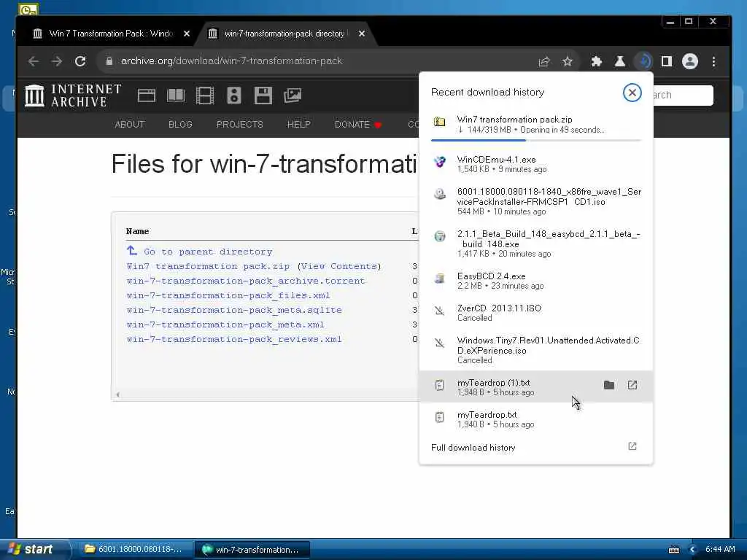Close the Win 7 Transformation Pack tab

(x=187, y=34)
